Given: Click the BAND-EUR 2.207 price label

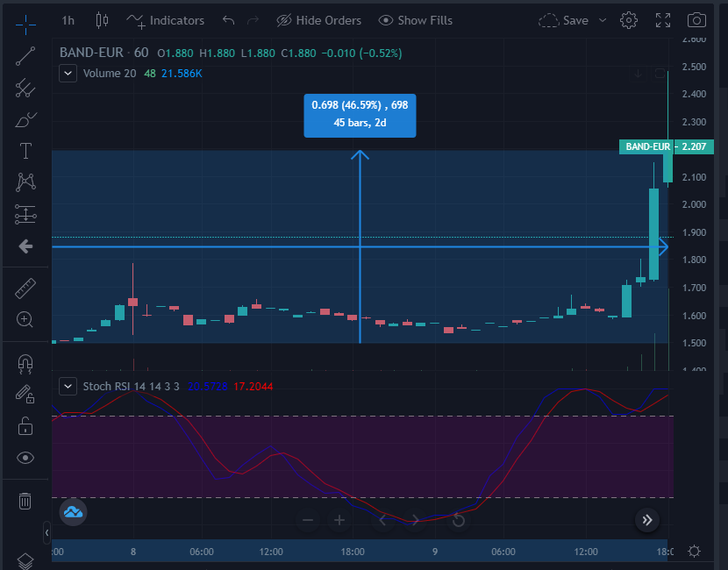Looking at the screenshot, I should pyautogui.click(x=667, y=146).
